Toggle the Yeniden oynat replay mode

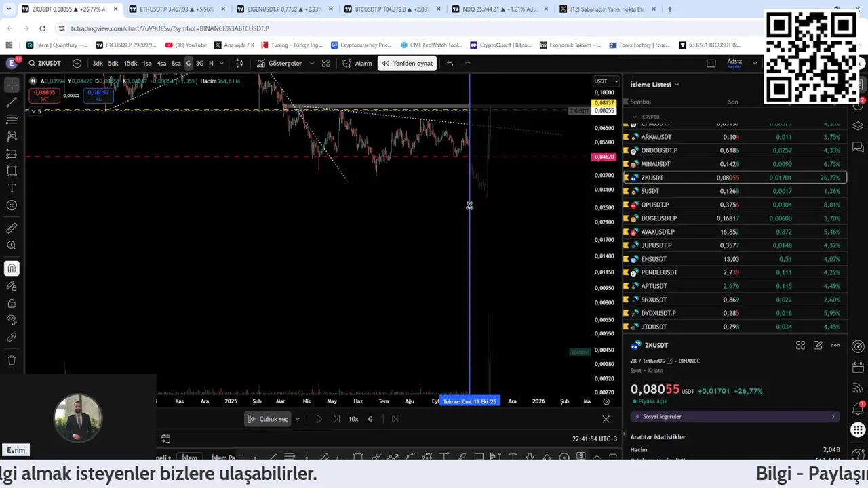(x=407, y=63)
